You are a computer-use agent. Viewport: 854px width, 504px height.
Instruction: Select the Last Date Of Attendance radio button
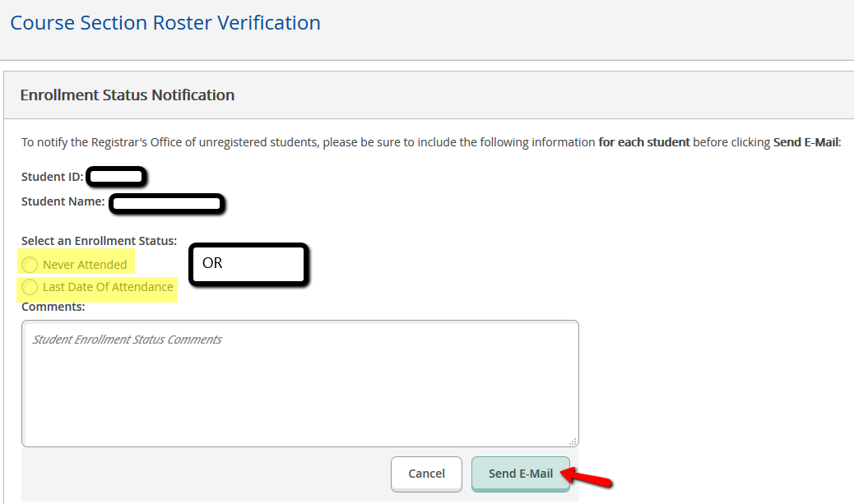[x=30, y=287]
